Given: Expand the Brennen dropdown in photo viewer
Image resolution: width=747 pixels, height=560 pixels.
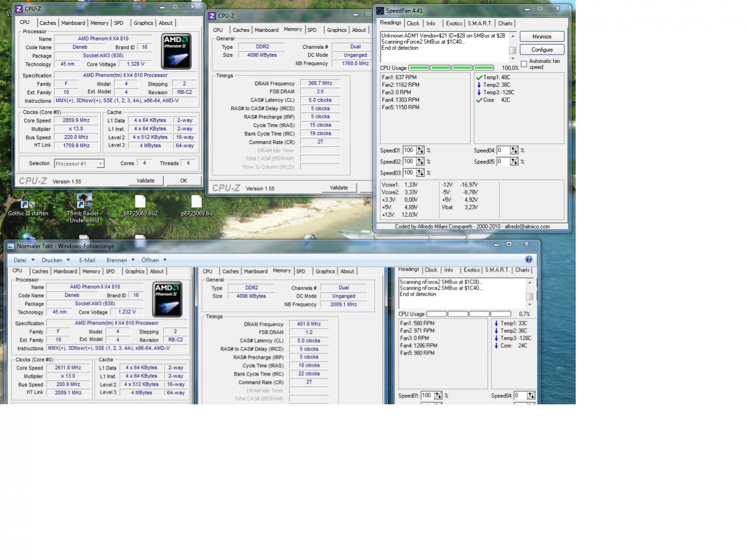Looking at the screenshot, I should [x=133, y=260].
